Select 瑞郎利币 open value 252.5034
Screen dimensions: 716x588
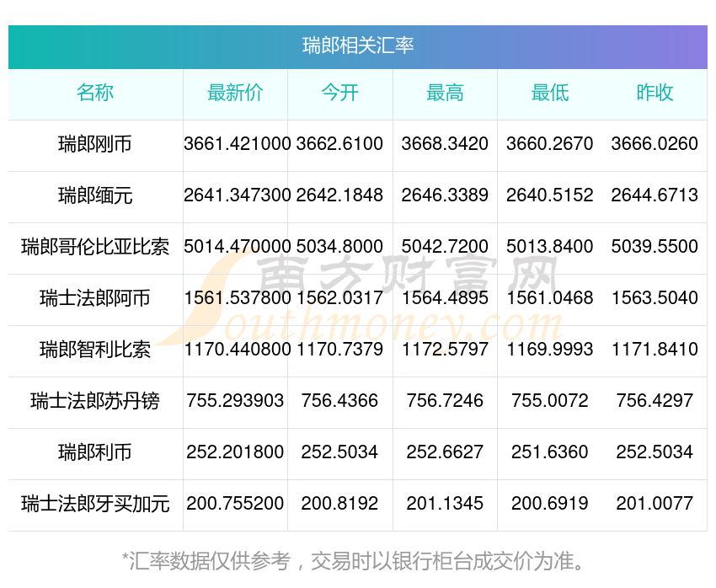339,452
